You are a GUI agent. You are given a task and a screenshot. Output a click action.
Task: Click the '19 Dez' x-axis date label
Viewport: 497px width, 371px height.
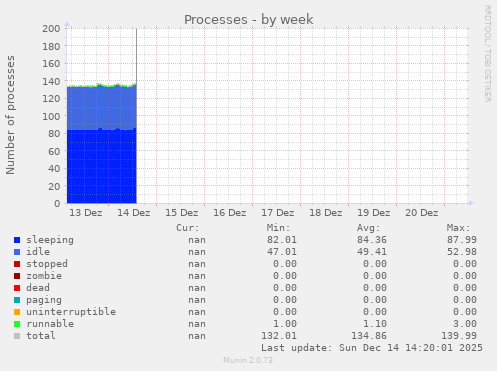tap(374, 213)
